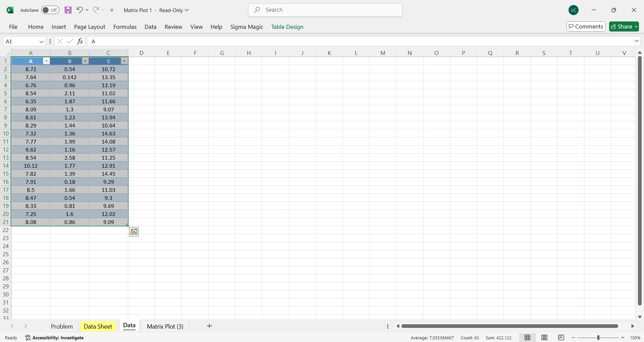This screenshot has width=644, height=342.
Task: Click cell containing 0.142
Action: point(69,77)
